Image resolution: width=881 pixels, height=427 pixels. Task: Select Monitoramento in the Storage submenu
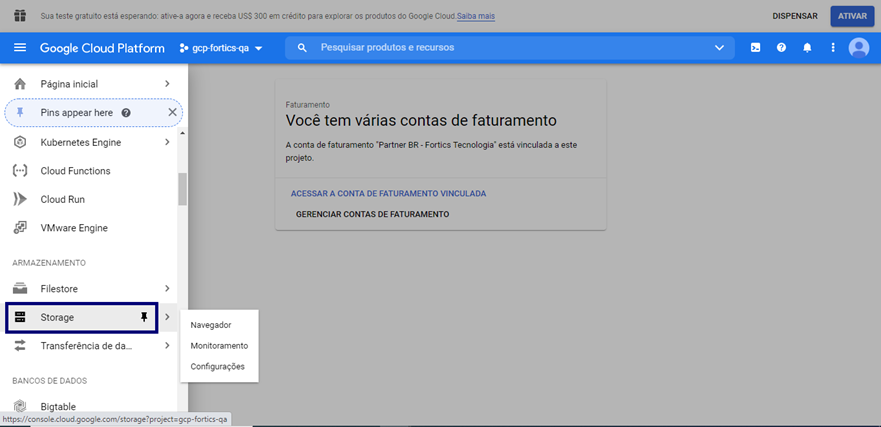(x=219, y=346)
